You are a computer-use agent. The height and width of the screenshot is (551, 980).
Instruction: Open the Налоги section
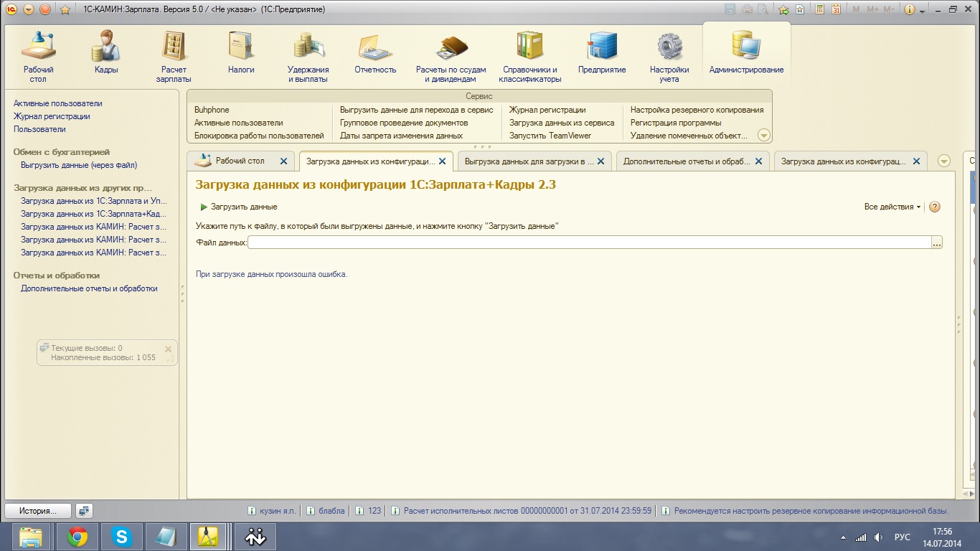click(x=241, y=53)
